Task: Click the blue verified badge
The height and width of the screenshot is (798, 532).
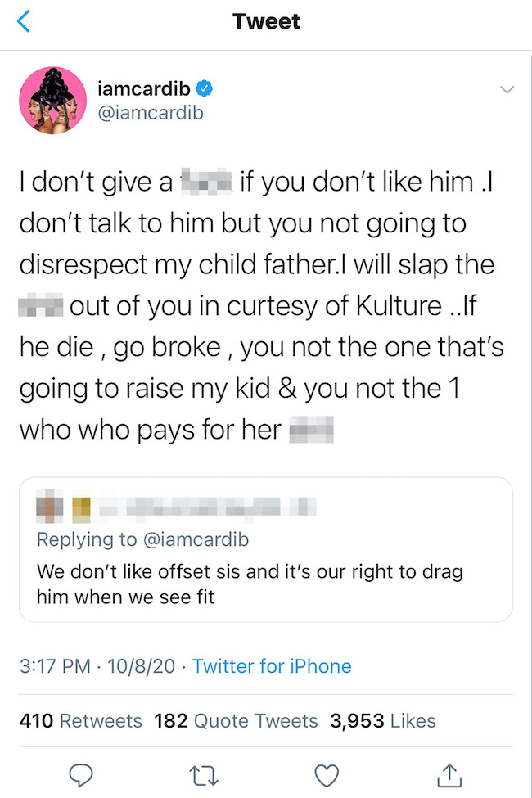Action: click(x=208, y=88)
